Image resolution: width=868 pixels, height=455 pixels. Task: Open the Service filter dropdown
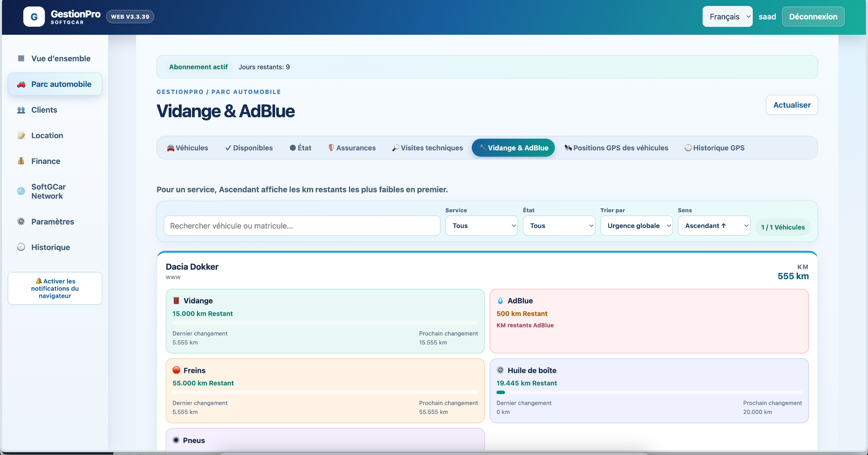point(481,226)
